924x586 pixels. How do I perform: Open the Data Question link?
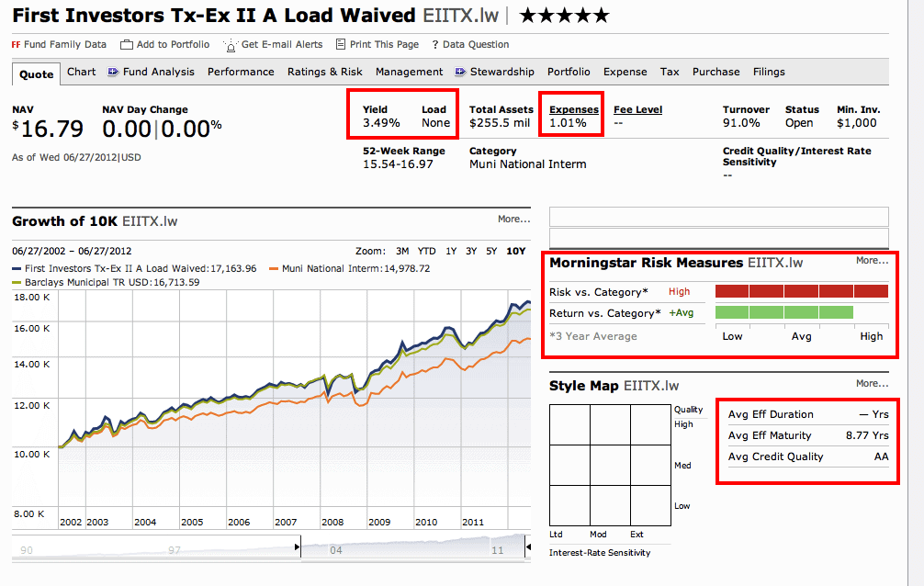(x=476, y=44)
